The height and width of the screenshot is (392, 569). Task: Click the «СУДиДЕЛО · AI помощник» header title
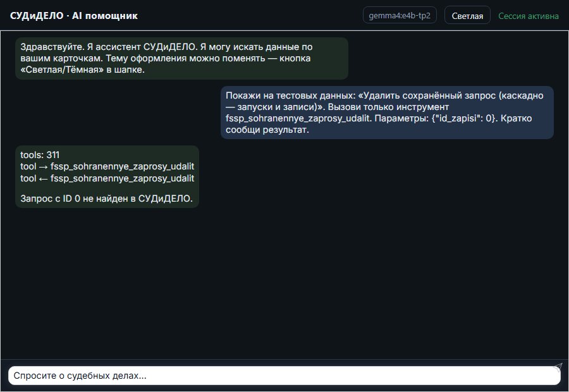[x=74, y=16]
